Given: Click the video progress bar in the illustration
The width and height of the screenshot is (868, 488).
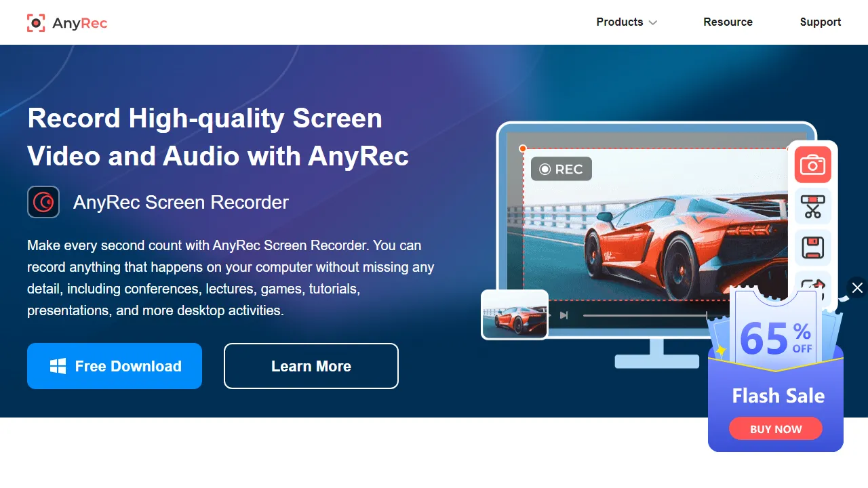Looking at the screenshot, I should click(x=646, y=315).
